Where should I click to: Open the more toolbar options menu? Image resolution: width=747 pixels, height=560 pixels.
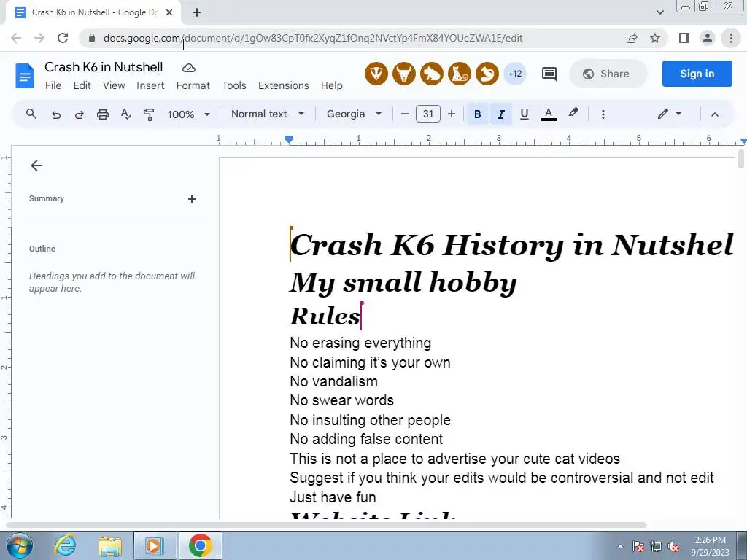point(603,114)
